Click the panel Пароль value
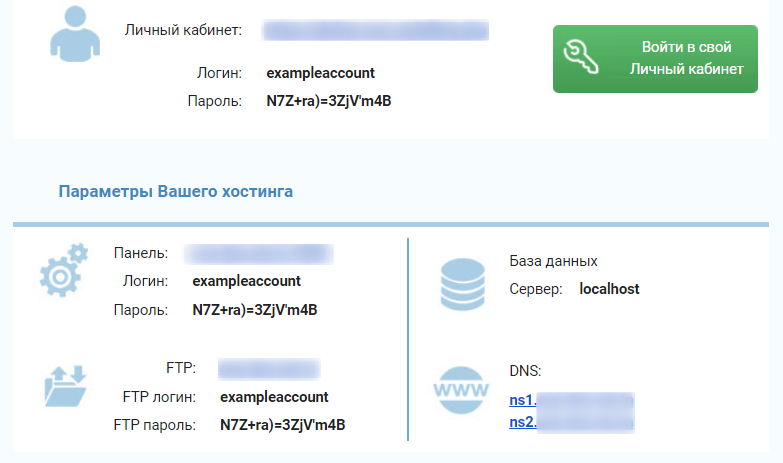Screen dimensions: 783x463 tap(254, 310)
